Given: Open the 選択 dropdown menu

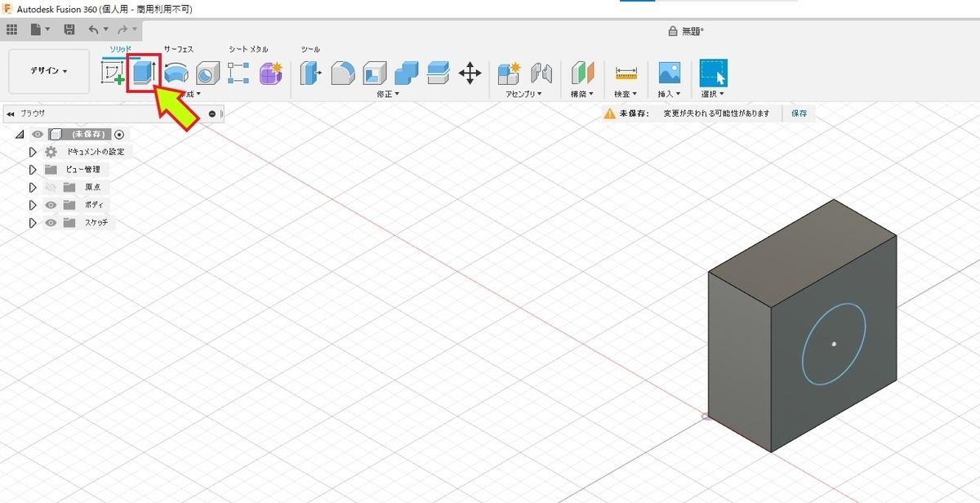Looking at the screenshot, I should pos(713,95).
